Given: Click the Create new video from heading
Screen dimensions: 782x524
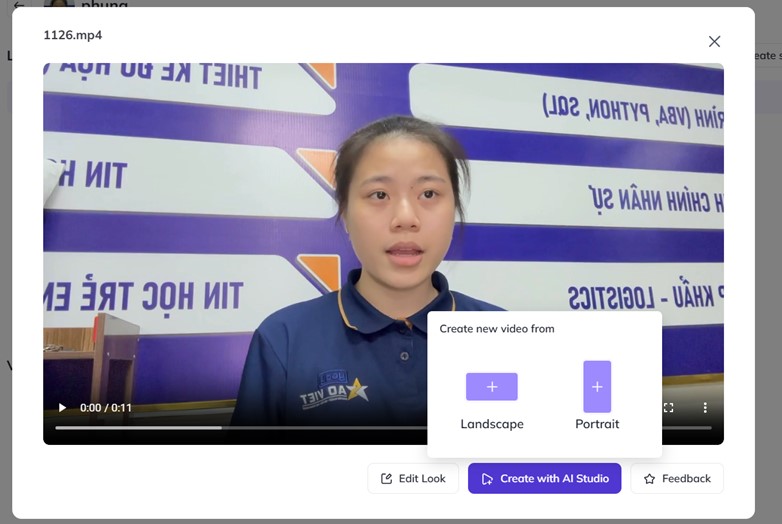Looking at the screenshot, I should coord(497,329).
